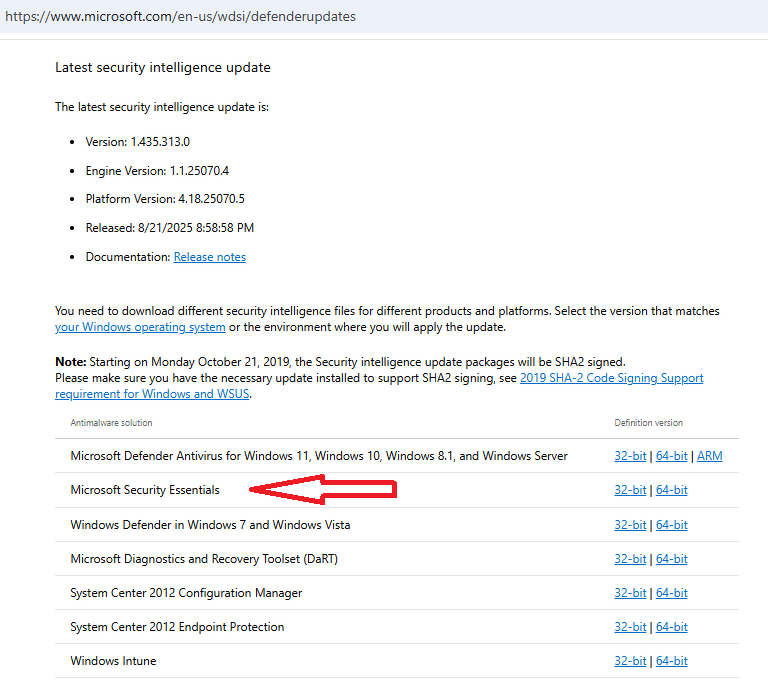Download 64-bit for Windows Intune

[672, 661]
